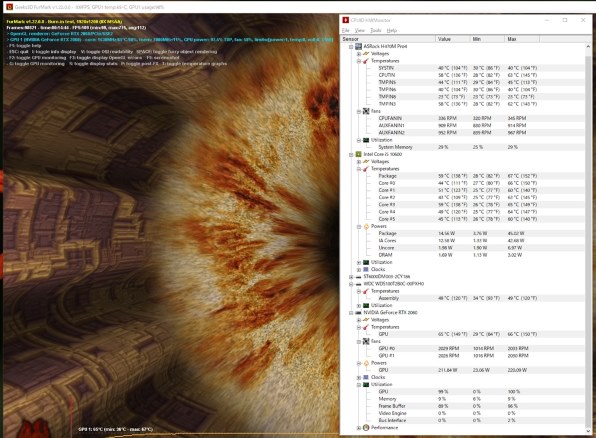Click the Max column header
This screenshot has height=438, width=596.
coord(522,39)
